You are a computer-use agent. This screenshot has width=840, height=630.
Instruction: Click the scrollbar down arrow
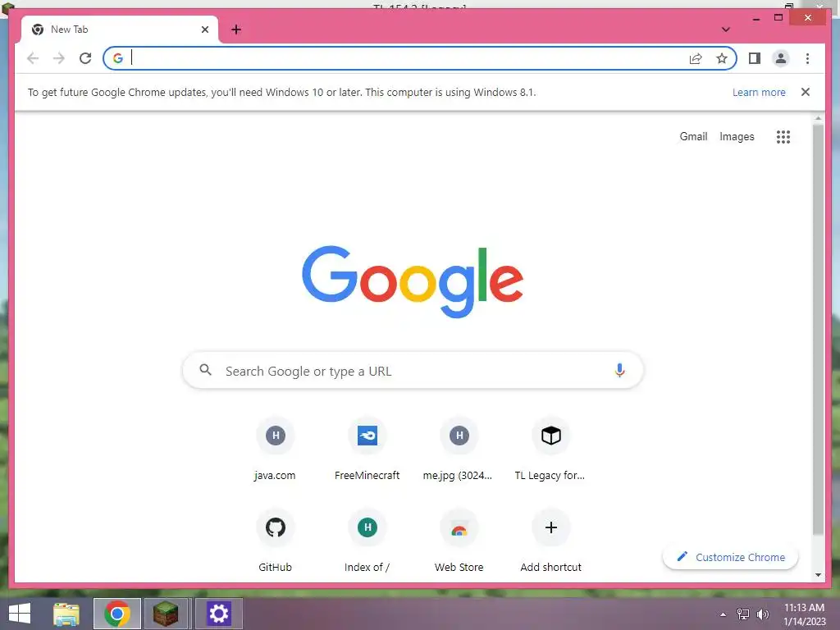[818, 575]
